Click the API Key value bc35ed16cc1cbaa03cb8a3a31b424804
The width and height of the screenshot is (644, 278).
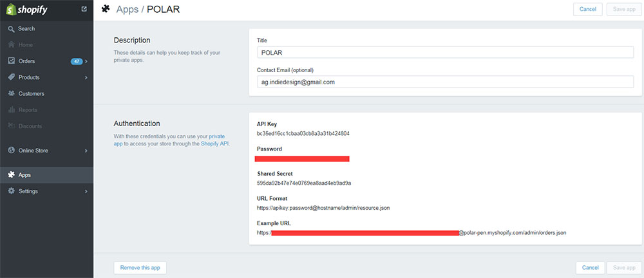303,133
